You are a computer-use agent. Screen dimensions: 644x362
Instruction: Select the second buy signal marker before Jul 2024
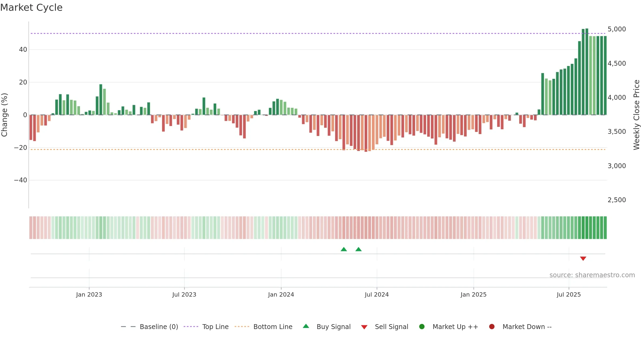click(358, 249)
